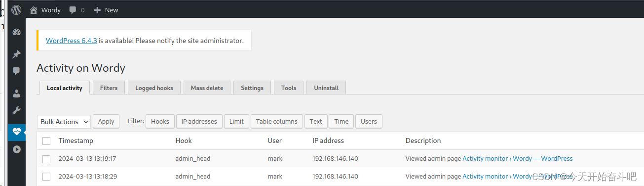Image resolution: width=644 pixels, height=186 pixels.
Task: Switch to the Logged hooks tab
Action: point(154,88)
